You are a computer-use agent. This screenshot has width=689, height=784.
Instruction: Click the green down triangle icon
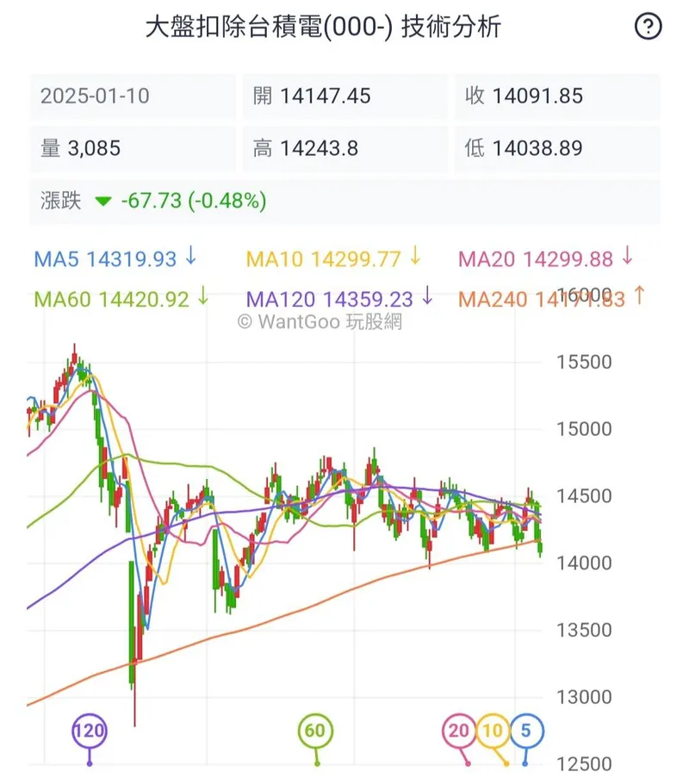[103, 202]
